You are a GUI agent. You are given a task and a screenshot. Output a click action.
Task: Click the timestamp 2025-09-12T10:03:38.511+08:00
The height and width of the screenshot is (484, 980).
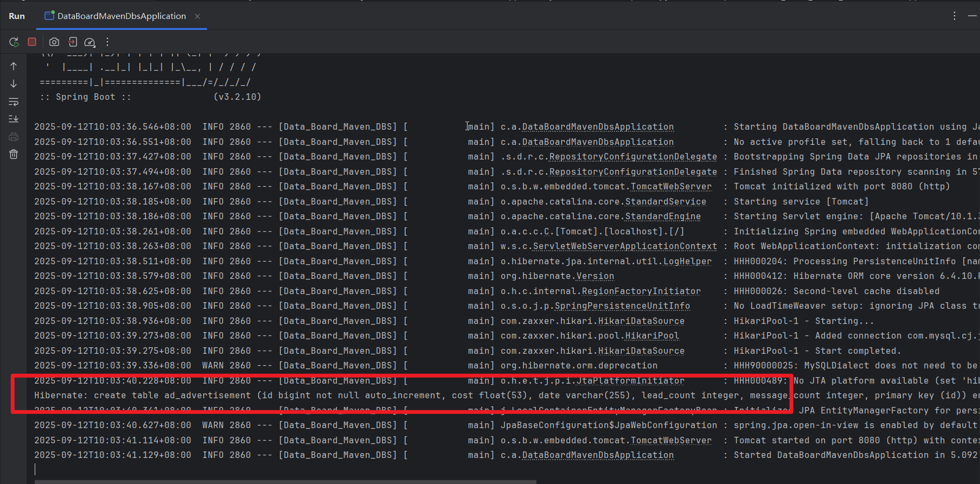click(113, 261)
